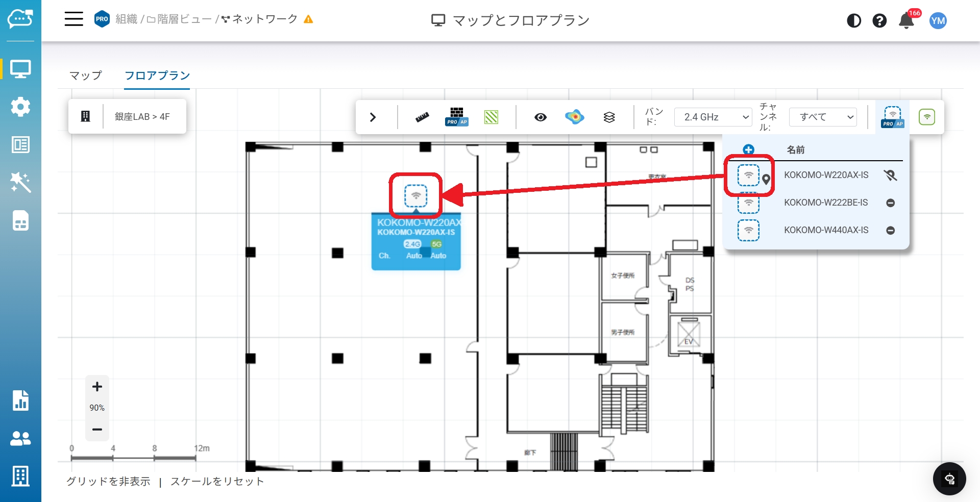Toggle dark/light contrast mode
The image size is (980, 502).
(854, 21)
